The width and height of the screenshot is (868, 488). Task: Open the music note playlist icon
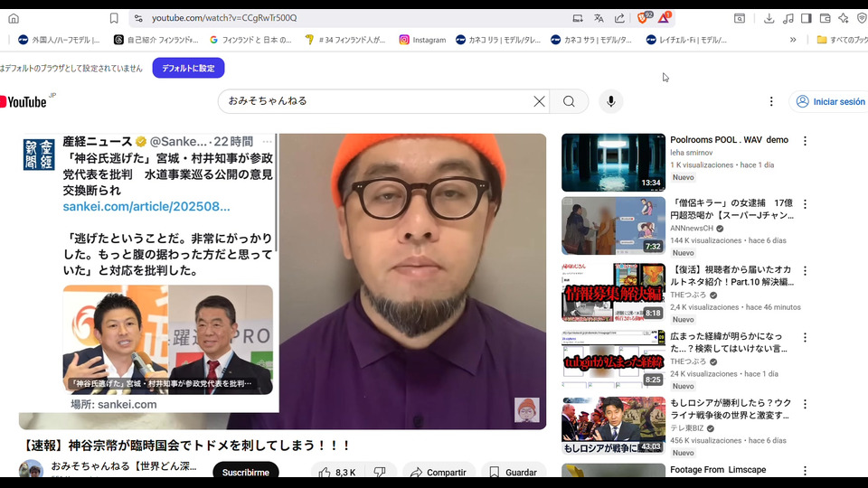coord(788,18)
